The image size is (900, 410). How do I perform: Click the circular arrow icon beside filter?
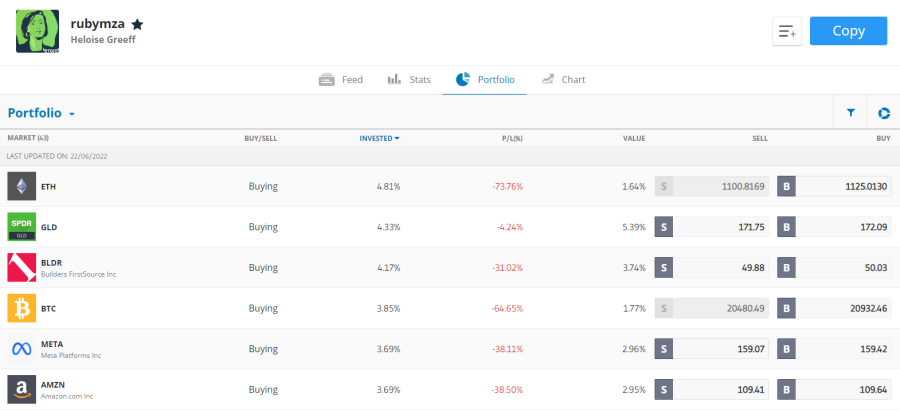tap(884, 114)
